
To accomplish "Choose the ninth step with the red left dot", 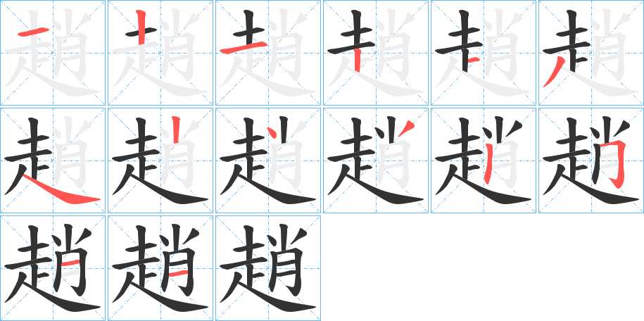I will [x=267, y=160].
